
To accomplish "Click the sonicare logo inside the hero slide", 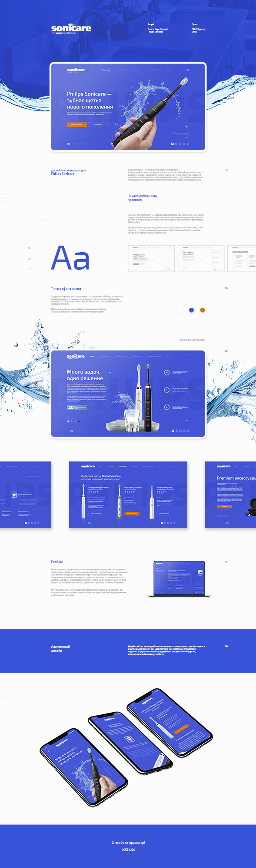I will point(76,70).
